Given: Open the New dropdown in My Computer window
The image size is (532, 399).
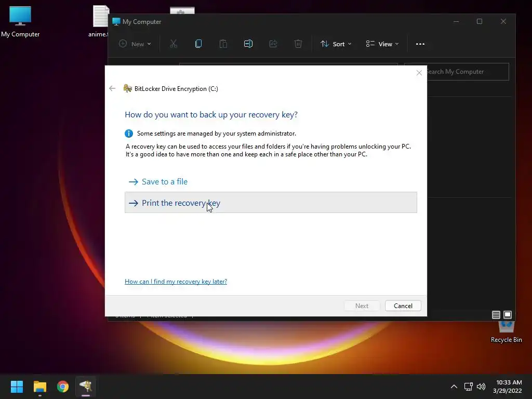Looking at the screenshot, I should [135, 44].
